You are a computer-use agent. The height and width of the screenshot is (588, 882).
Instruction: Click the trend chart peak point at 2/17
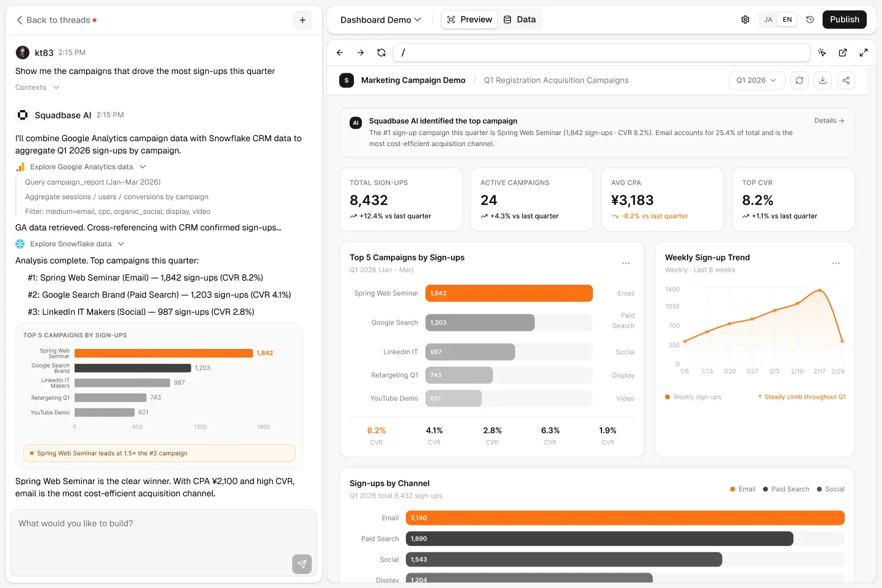pos(820,290)
